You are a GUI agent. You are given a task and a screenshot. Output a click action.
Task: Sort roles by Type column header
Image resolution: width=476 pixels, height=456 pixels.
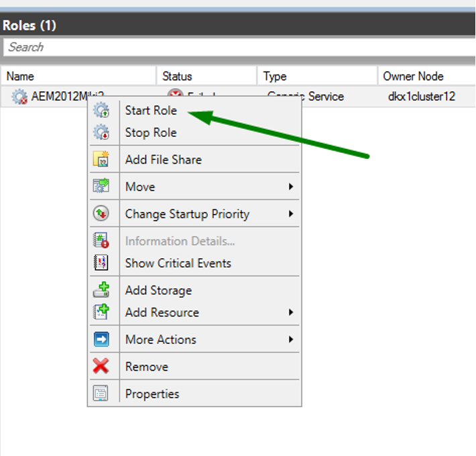click(318, 76)
